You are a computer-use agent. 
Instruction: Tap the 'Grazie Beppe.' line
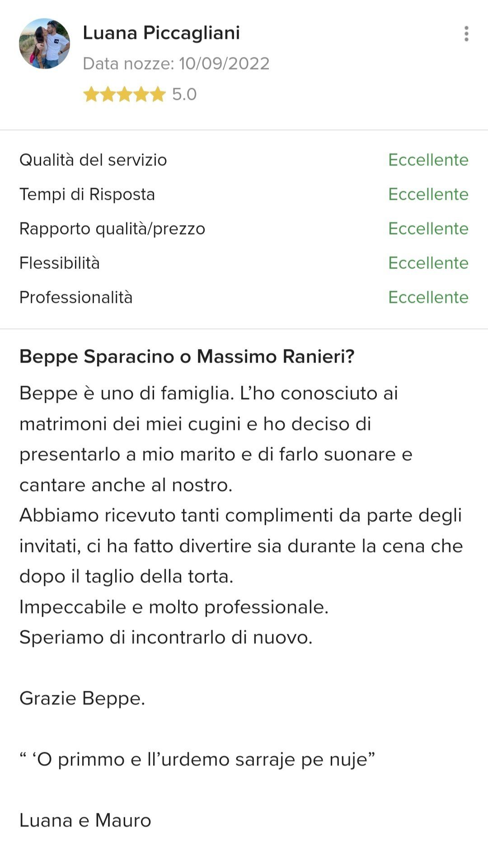(82, 698)
